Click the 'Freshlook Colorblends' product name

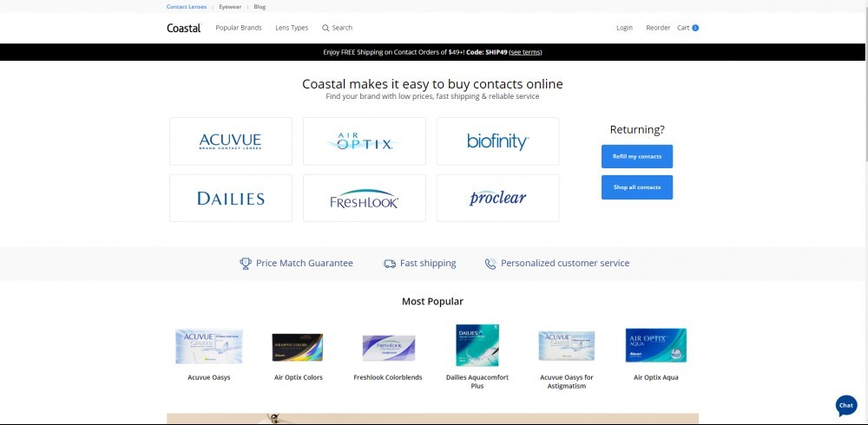point(387,377)
